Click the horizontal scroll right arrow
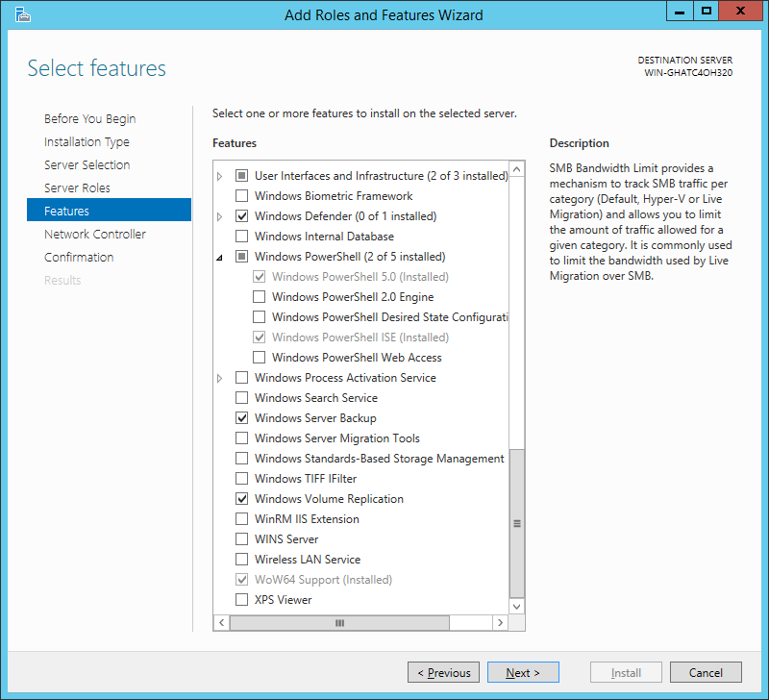This screenshot has width=769, height=700. pos(500,622)
